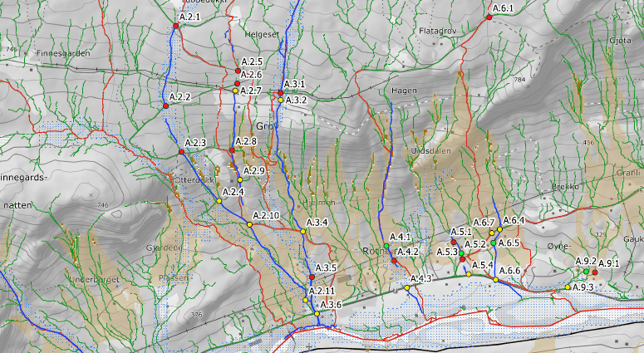Click the yellow A.2.4 marker

click(x=219, y=201)
